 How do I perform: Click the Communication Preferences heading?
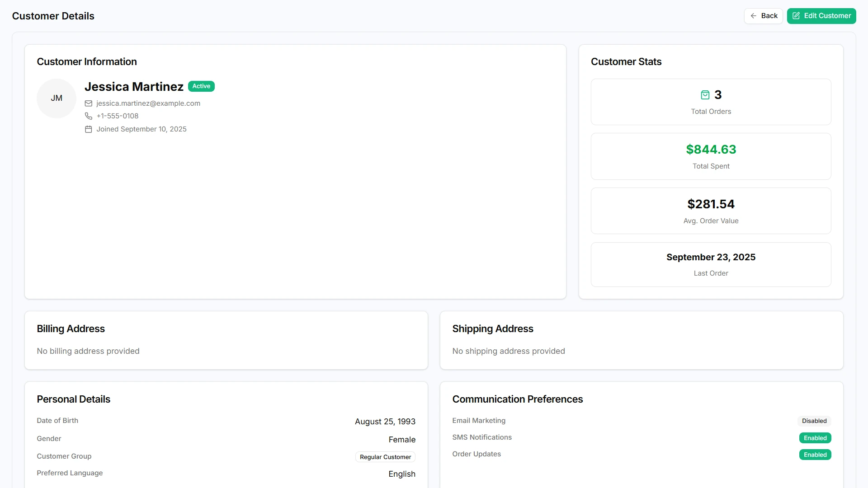(518, 399)
